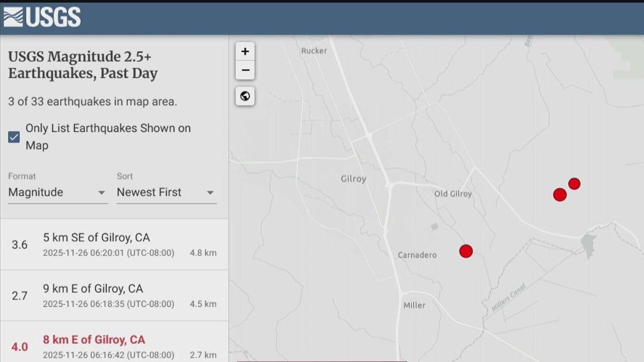Zoom in on the map

tap(245, 51)
